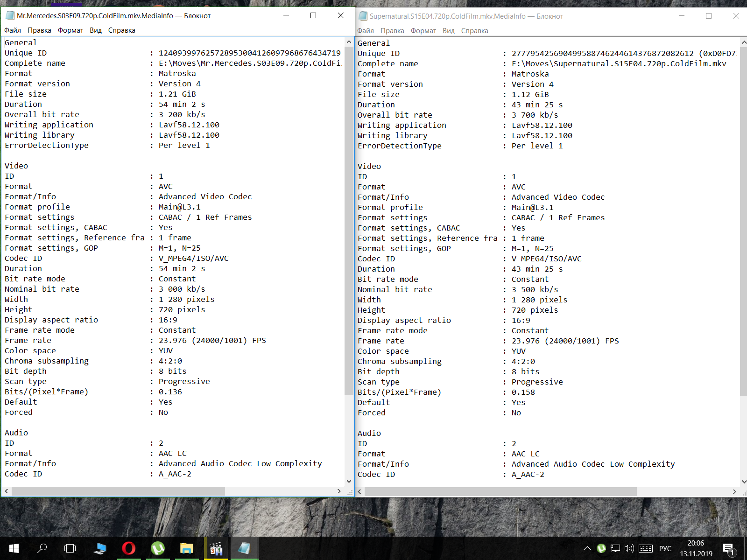
Task: Switch to Notepad via its taskbar icon
Action: click(244, 548)
